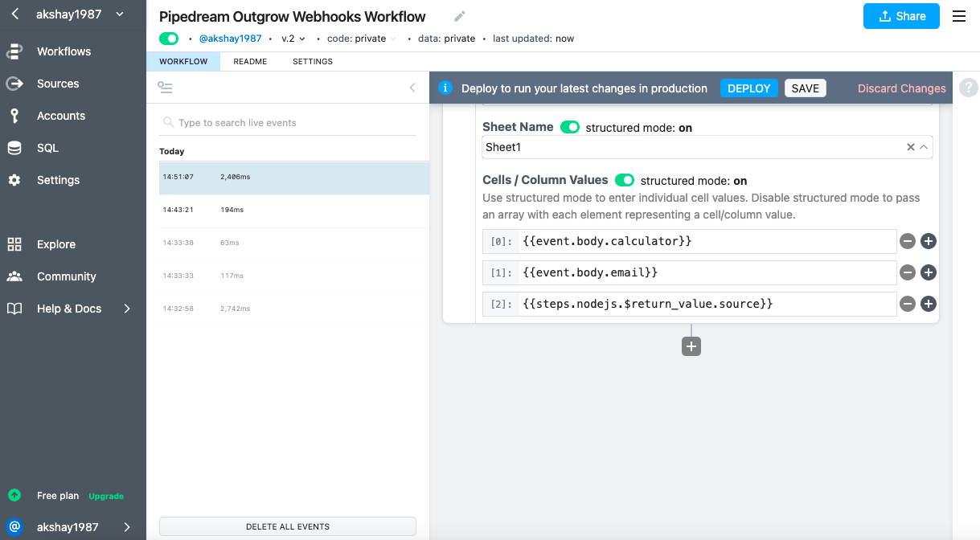Select the 14:32:58 event row

294,309
